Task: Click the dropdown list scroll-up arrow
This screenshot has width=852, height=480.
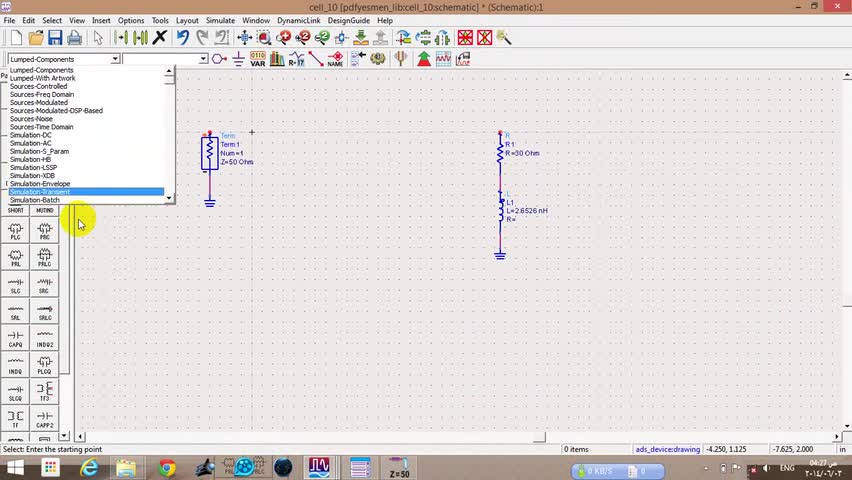Action: coord(169,71)
